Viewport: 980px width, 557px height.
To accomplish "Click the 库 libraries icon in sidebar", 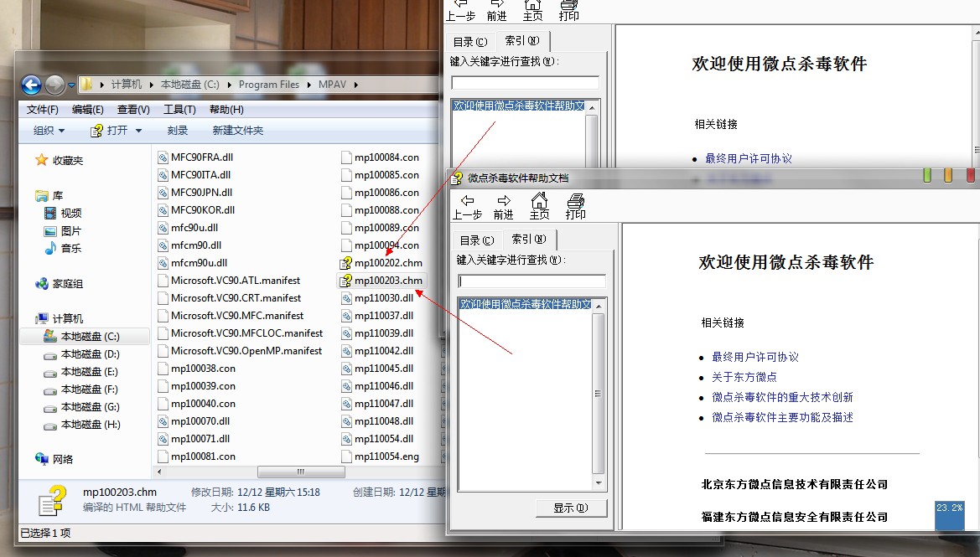I will (x=41, y=195).
